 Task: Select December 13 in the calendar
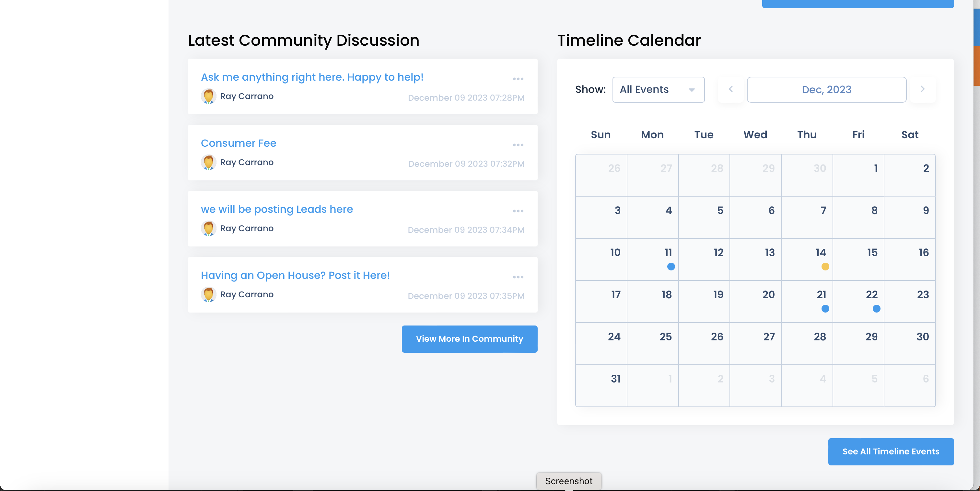click(755, 260)
